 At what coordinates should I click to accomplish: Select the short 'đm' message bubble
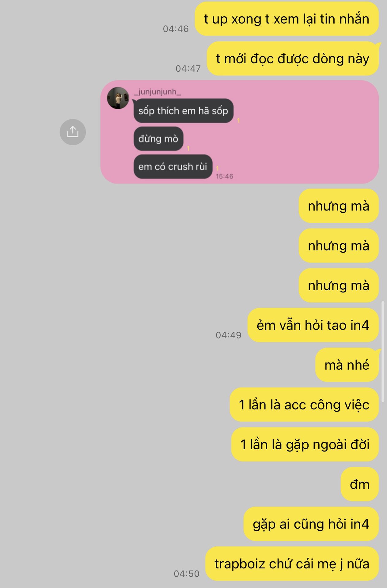360,484
